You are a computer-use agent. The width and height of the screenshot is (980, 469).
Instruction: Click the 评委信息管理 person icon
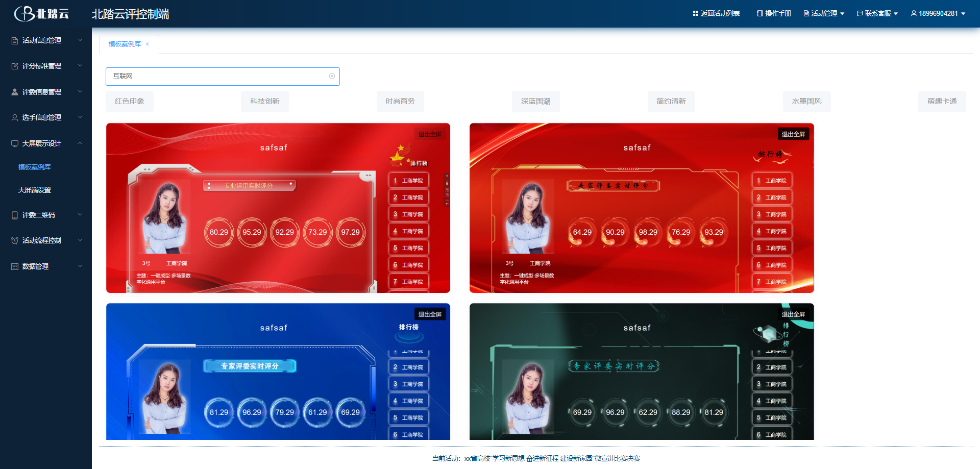tap(15, 92)
